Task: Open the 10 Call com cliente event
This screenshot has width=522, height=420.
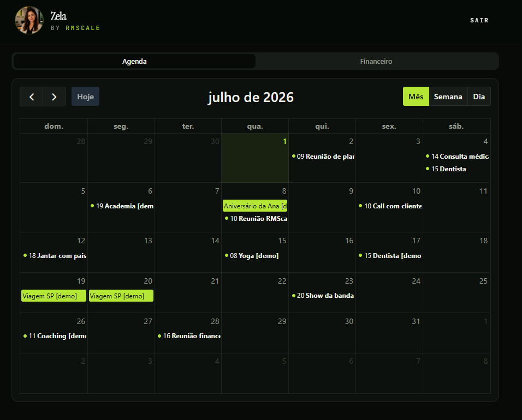Action: (390, 206)
